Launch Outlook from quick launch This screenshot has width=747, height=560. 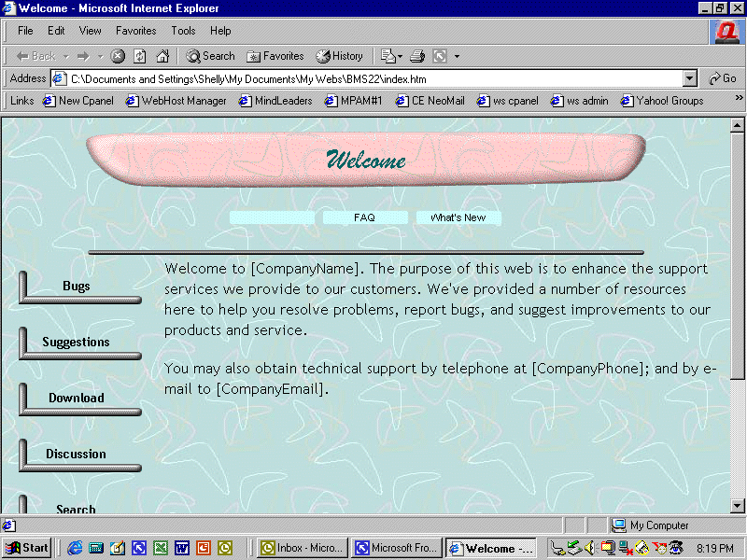click(225, 548)
